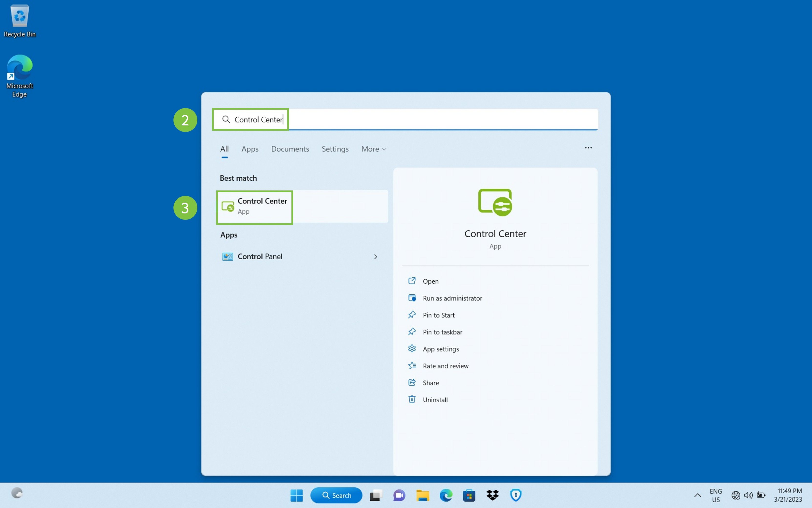Pin Control Center to Start
Screen dimensions: 812x508
pyautogui.click(x=438, y=315)
